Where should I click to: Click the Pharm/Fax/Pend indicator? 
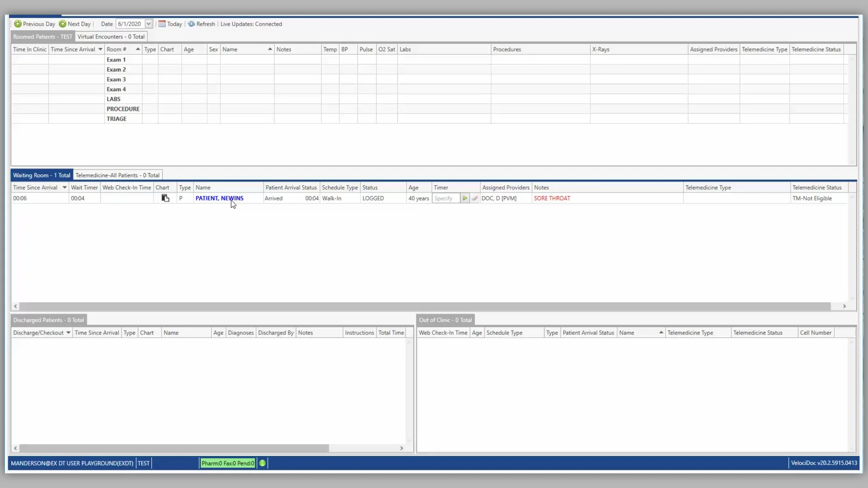coord(227,463)
